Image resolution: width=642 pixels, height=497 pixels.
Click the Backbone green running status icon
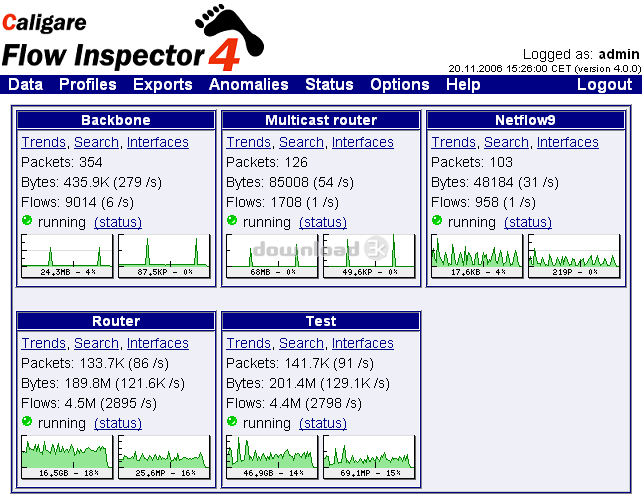[x=27, y=220]
